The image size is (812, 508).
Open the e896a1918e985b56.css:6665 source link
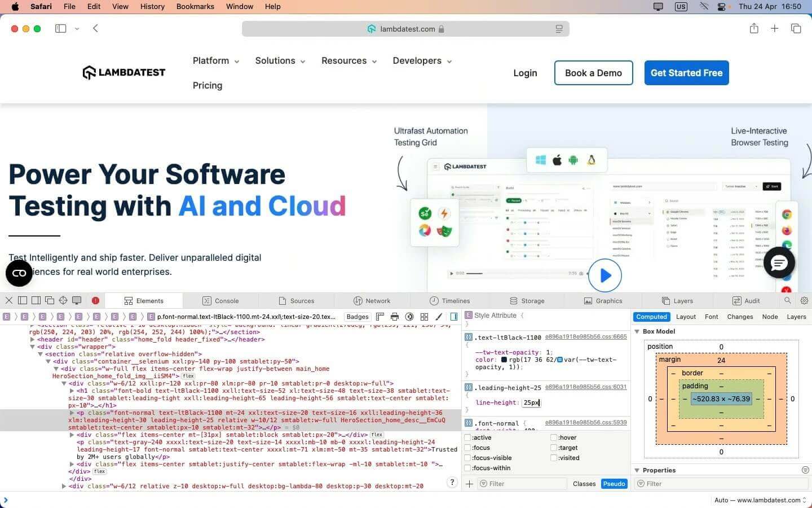tap(586, 337)
